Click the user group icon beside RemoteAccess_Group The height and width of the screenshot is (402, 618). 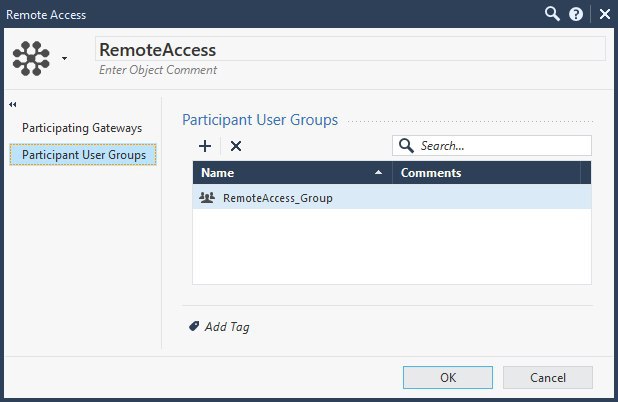tap(207, 197)
